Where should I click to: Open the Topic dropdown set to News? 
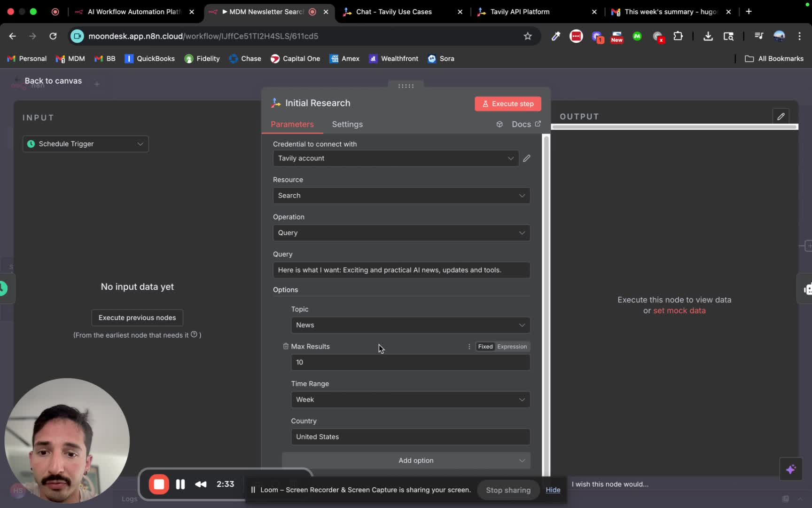pyautogui.click(x=410, y=325)
